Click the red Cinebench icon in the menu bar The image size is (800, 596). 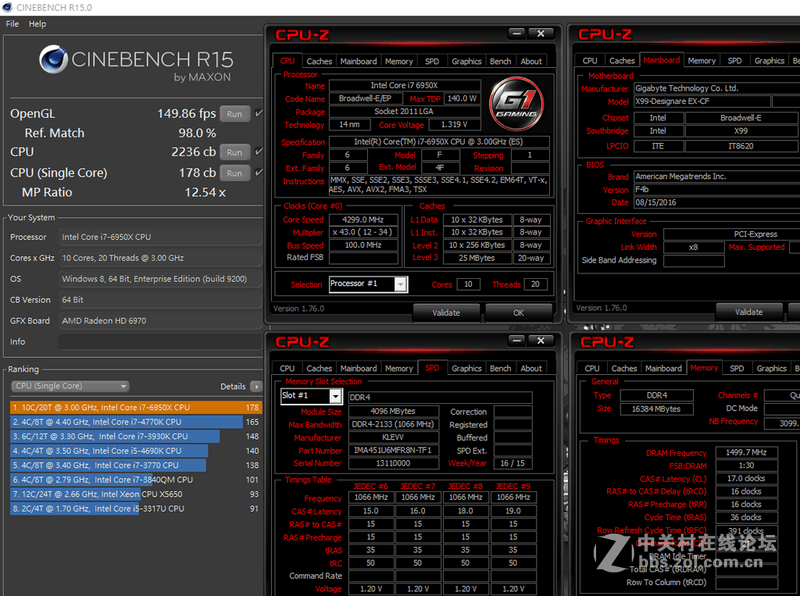pos(8,6)
